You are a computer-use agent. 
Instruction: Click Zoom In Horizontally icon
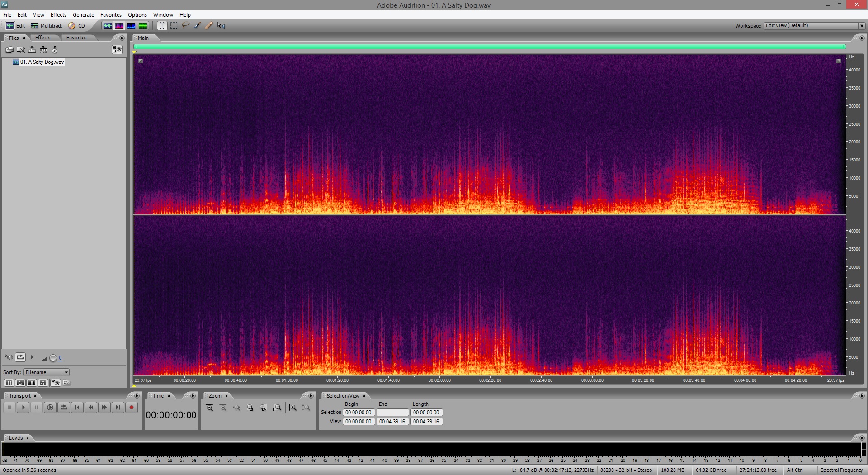click(210, 408)
